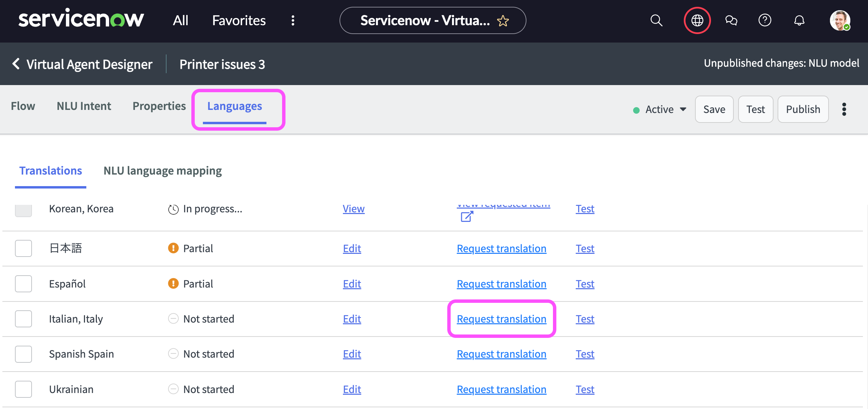This screenshot has width=868, height=409.
Task: Add page to favorites with star icon
Action: point(503,21)
